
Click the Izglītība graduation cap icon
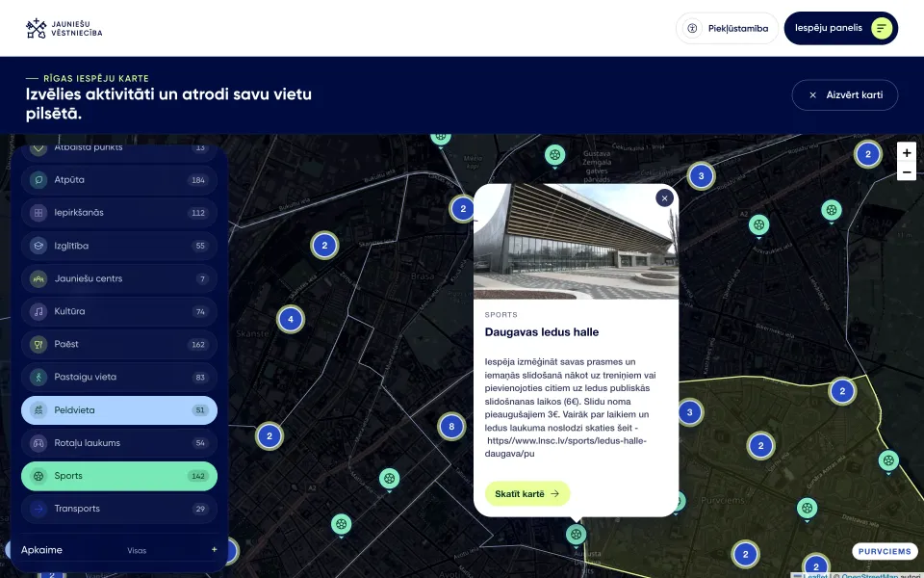(x=38, y=246)
